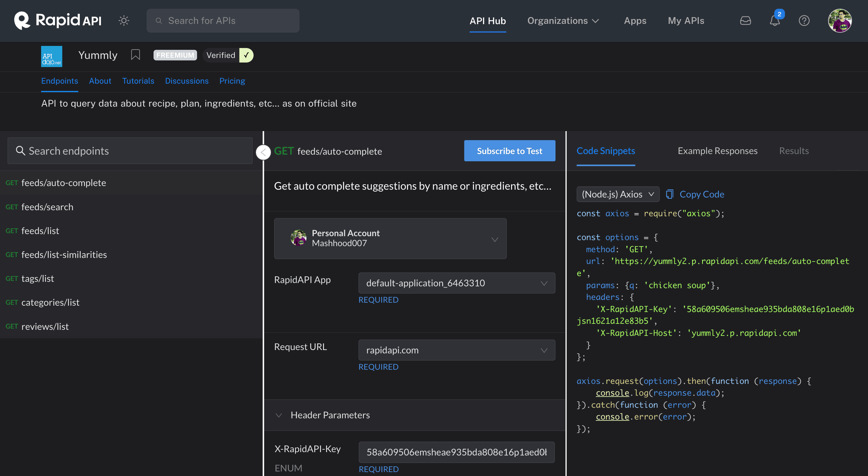Switch to the About tab
The width and height of the screenshot is (868, 476).
click(x=100, y=81)
